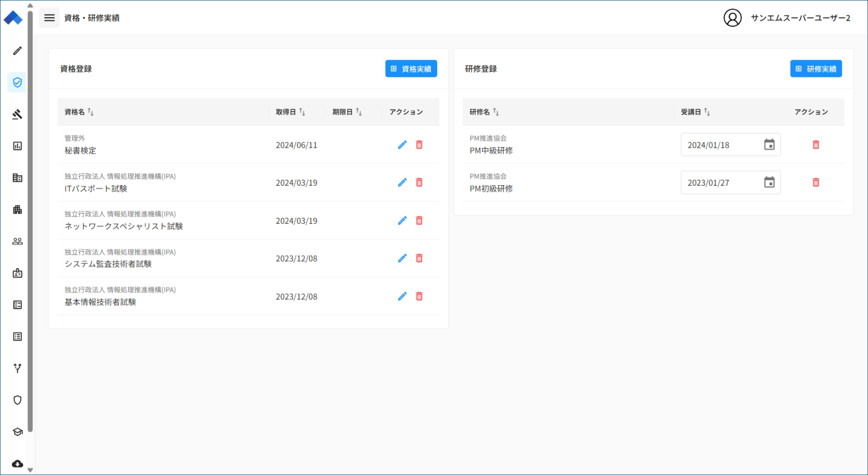Open the building list sidebar icon

pyautogui.click(x=17, y=178)
